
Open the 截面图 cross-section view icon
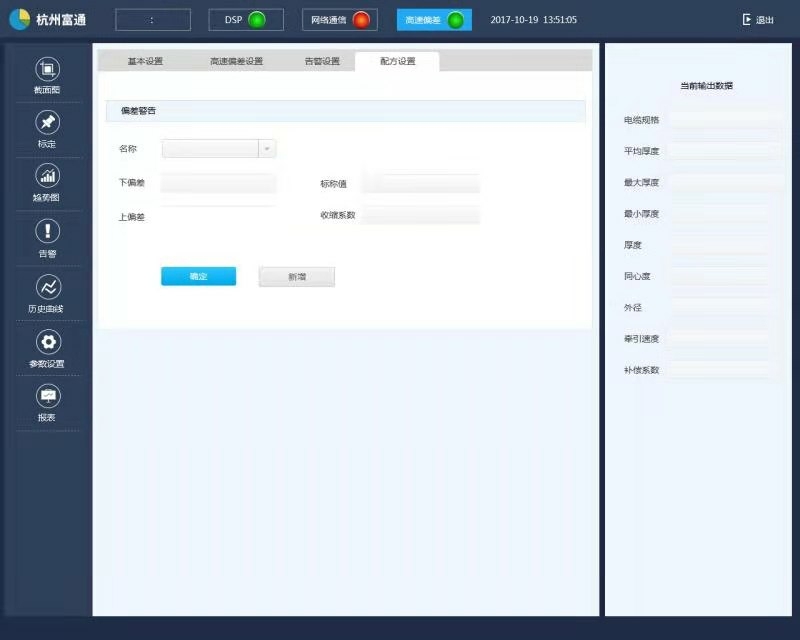click(47, 69)
